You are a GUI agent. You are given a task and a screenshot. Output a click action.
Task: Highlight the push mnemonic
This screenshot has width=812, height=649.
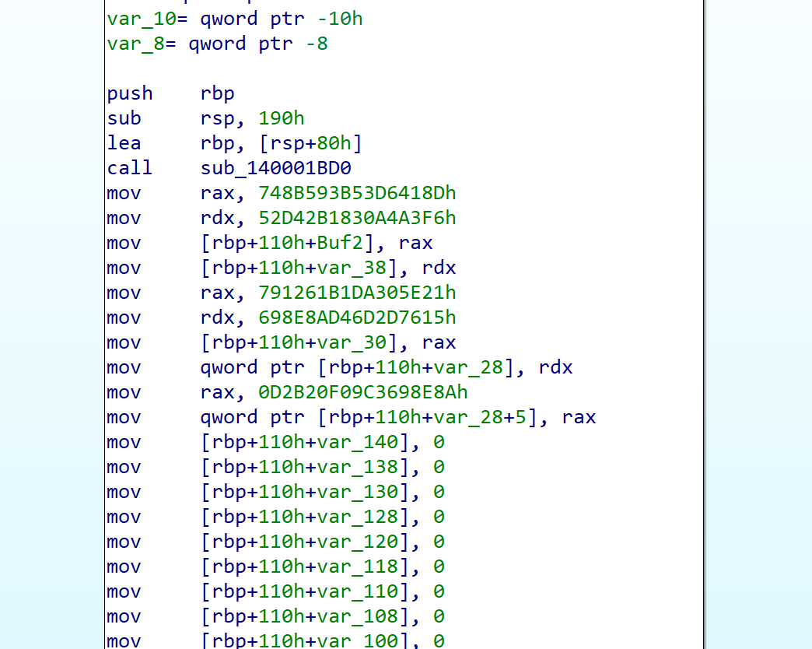tap(130, 93)
